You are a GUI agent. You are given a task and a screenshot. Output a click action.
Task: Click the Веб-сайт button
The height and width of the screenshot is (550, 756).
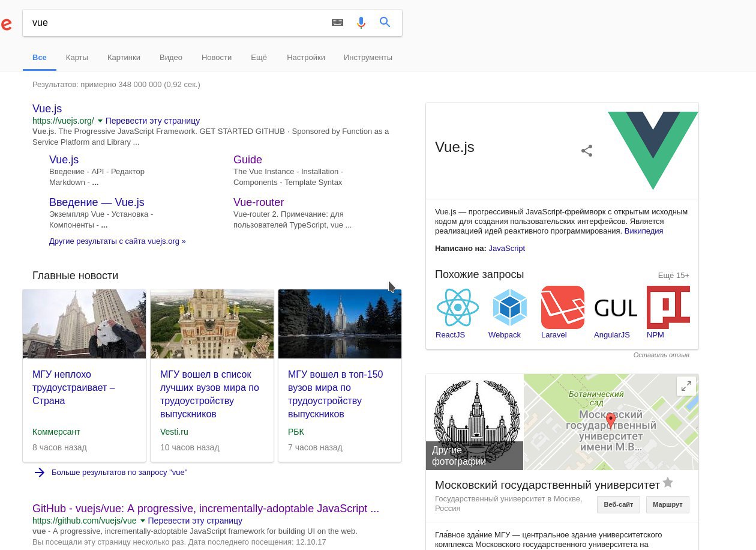tap(619, 504)
